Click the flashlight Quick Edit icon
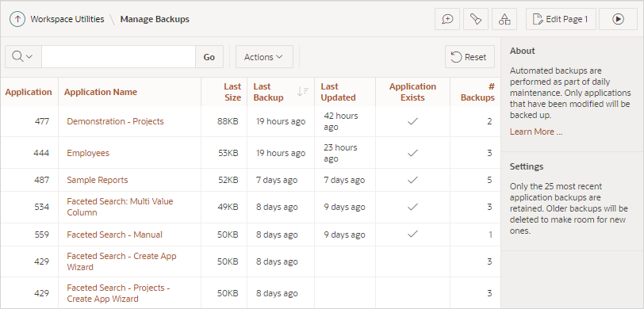644x309 pixels. coord(476,19)
